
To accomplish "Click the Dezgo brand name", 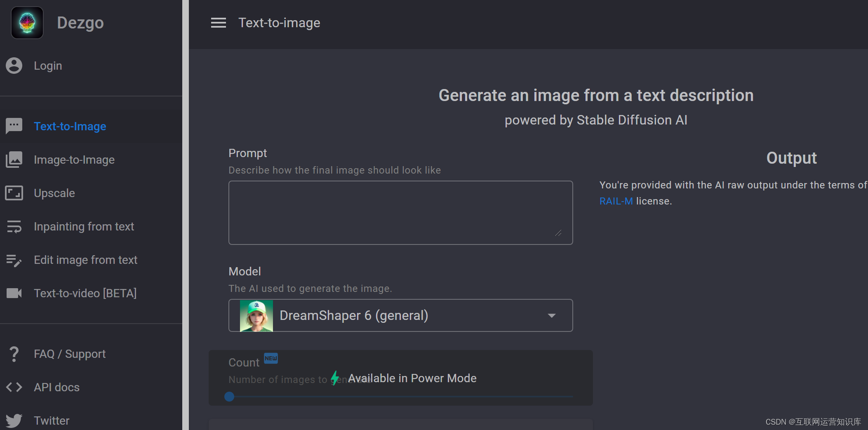I will pyautogui.click(x=80, y=23).
